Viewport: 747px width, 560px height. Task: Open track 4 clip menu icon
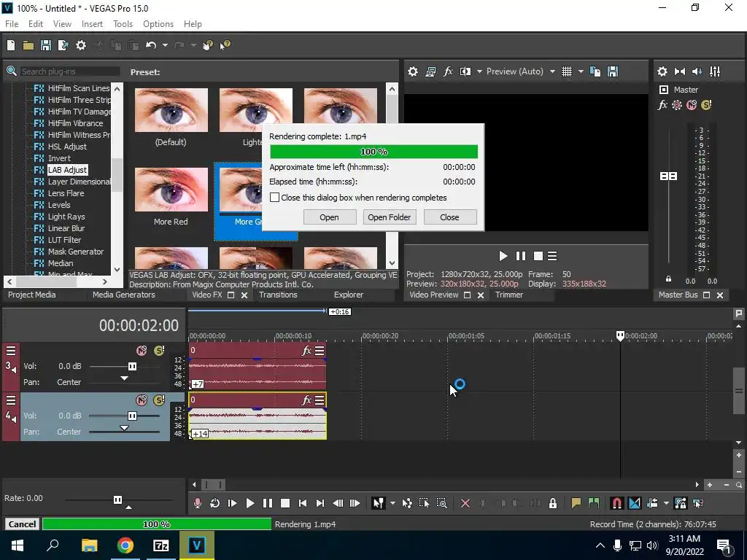click(320, 400)
